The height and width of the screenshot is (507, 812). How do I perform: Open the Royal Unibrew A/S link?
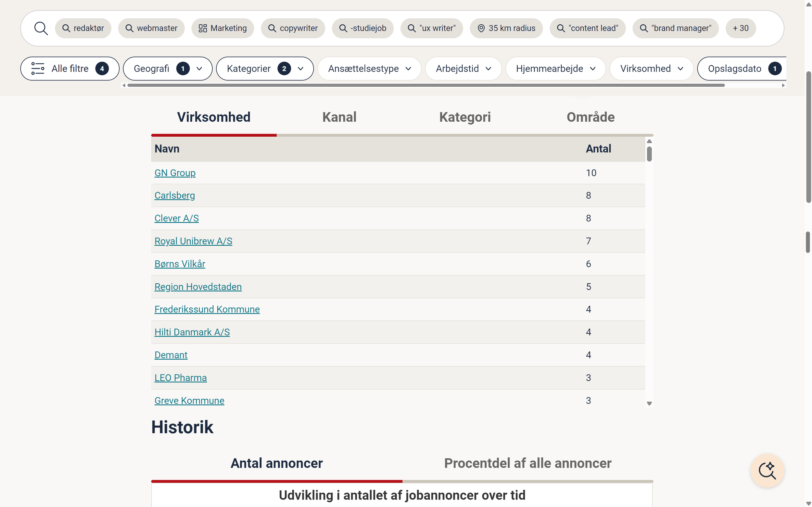193,241
